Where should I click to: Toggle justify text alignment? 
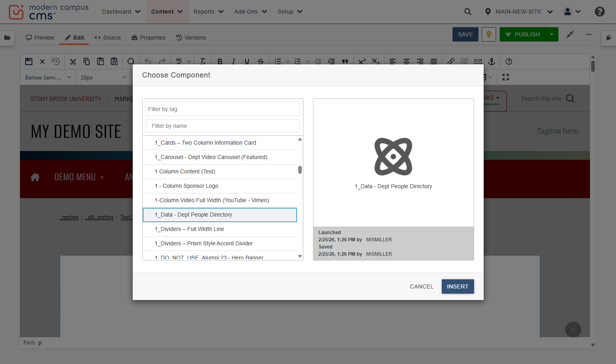[x=434, y=62]
